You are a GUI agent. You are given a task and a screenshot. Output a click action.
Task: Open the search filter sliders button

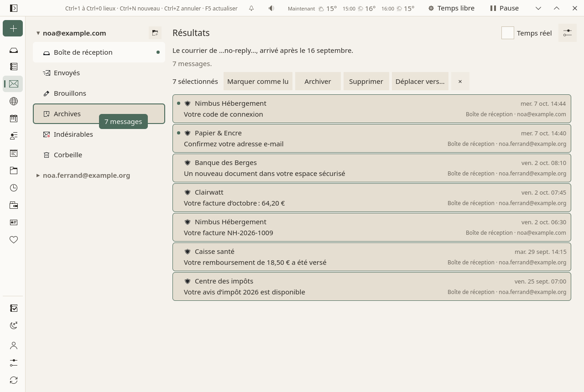pyautogui.click(x=568, y=33)
